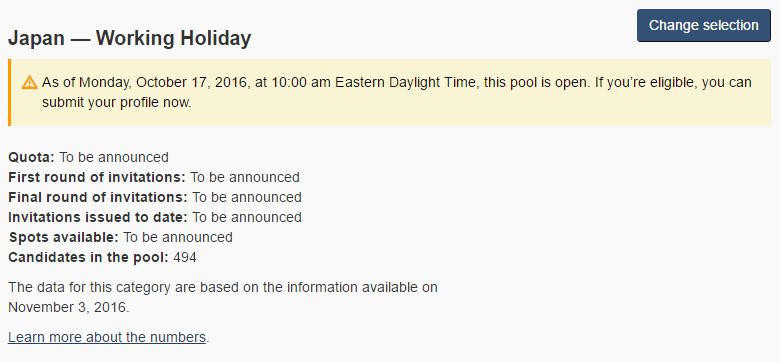This screenshot has width=780, height=362.
Task: Click the orange left border of alert
Action: click(x=9, y=92)
